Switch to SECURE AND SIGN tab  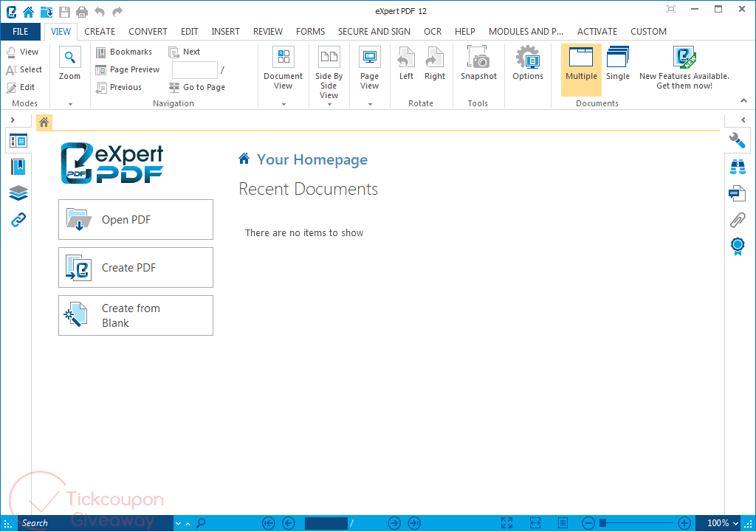374,31
